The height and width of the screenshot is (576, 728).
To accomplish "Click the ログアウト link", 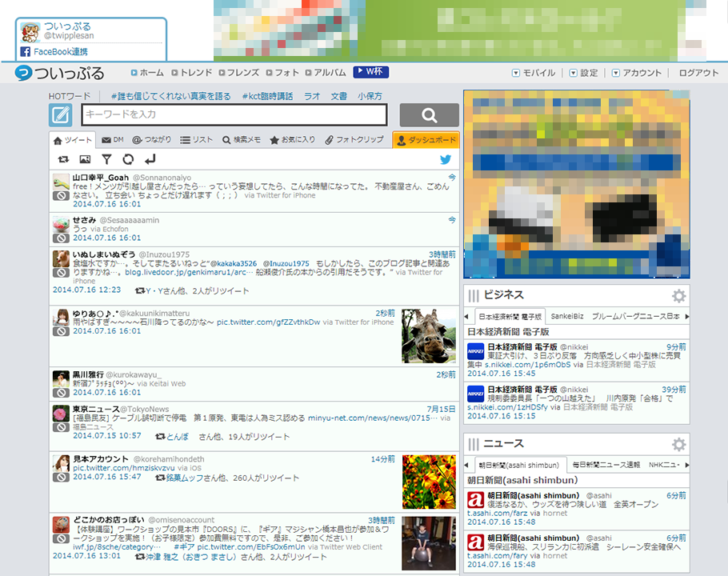I will 698,73.
